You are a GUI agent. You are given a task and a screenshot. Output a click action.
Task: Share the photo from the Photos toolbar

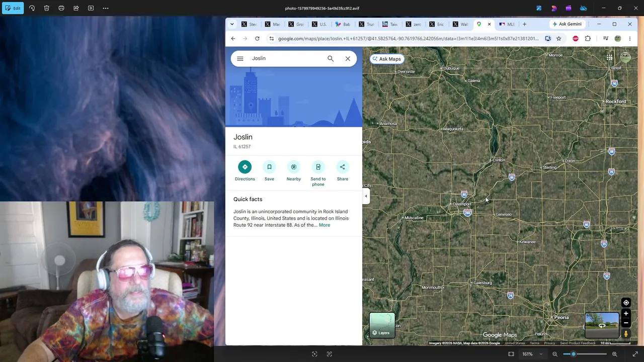76,8
